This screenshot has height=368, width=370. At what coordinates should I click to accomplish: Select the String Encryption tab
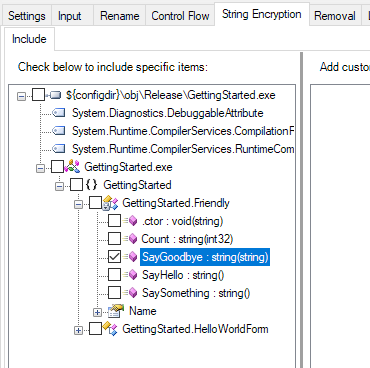point(262,14)
